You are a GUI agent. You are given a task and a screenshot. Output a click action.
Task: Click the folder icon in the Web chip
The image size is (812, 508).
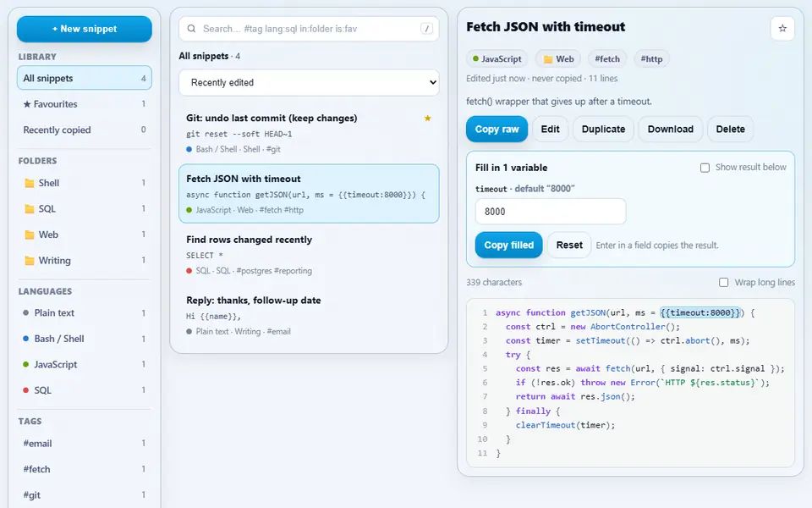(x=547, y=59)
